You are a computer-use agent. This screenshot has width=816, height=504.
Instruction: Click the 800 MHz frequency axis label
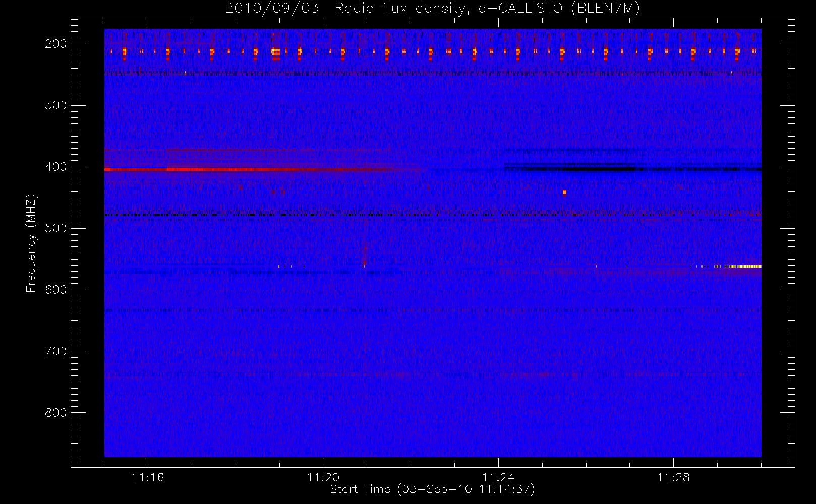[55, 413]
